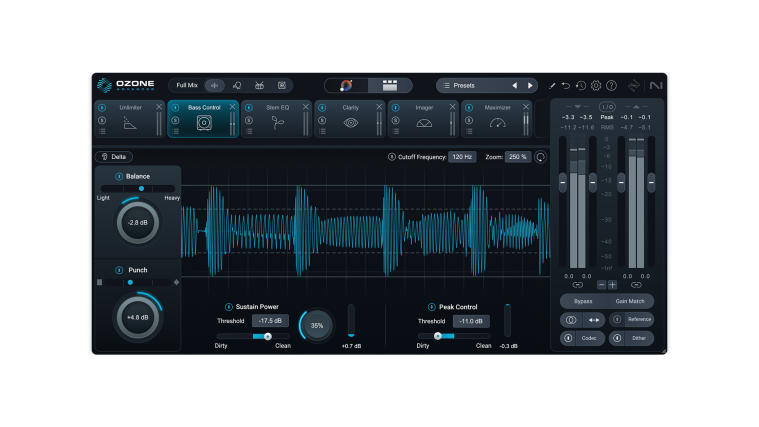Toggle Peak Control on or off

point(431,306)
